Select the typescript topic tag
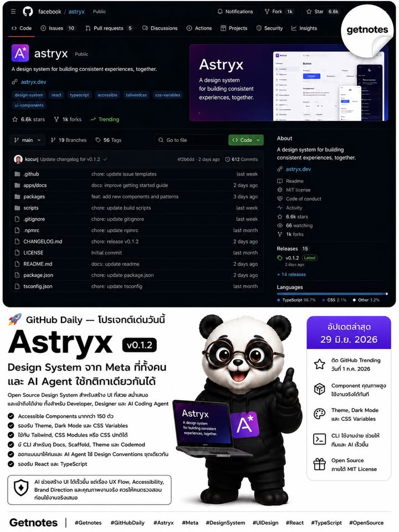Viewport: 399px width, 532px height. [x=79, y=95]
